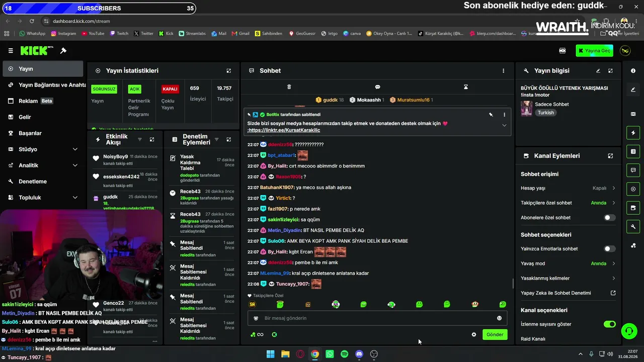The width and height of the screenshot is (644, 362).
Task: Click the Bir mesaj gönderin input field
Action: 376,318
